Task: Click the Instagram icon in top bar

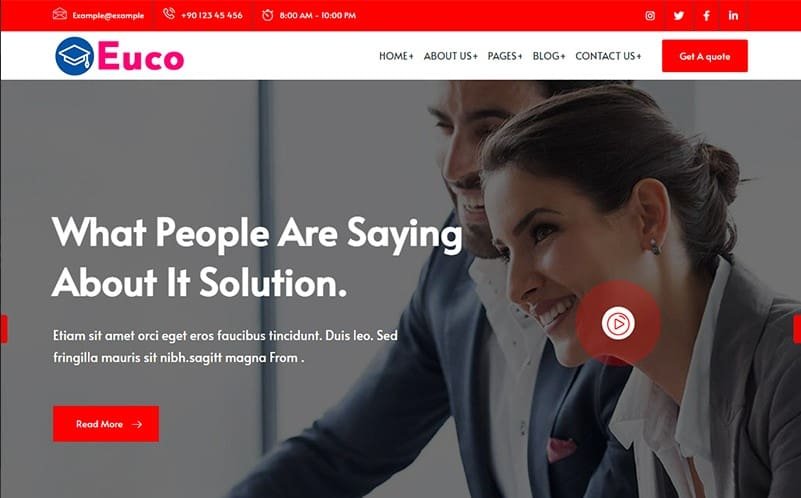Action: tap(650, 15)
